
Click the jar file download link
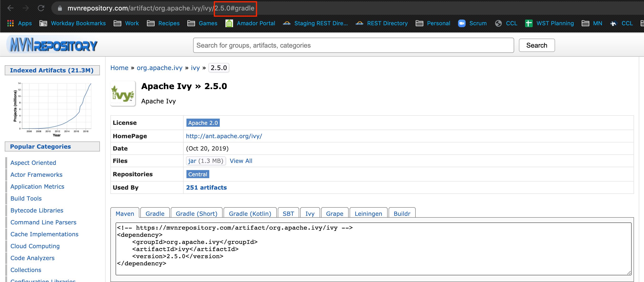[x=192, y=161]
